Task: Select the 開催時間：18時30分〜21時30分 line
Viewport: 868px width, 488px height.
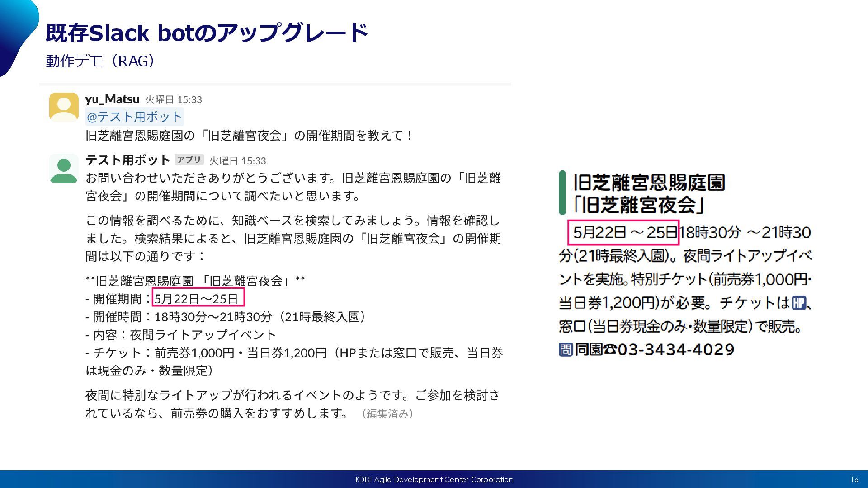Action: (x=225, y=317)
